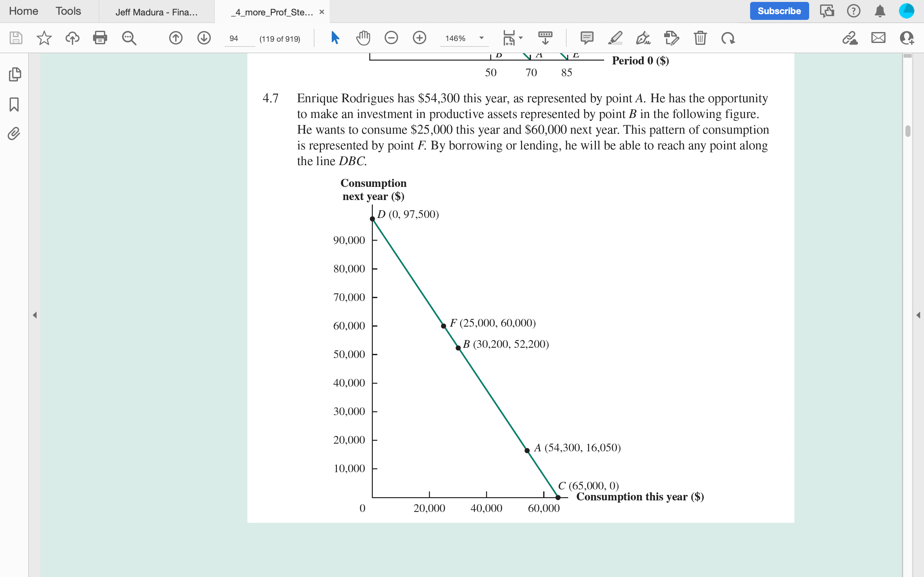The width and height of the screenshot is (924, 577).
Task: Go to previous page arrow
Action: tap(175, 38)
